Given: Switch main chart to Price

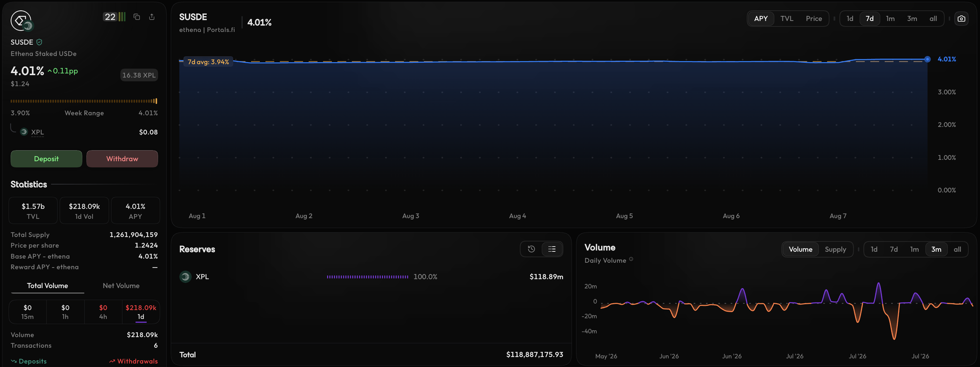Looking at the screenshot, I should pos(814,19).
